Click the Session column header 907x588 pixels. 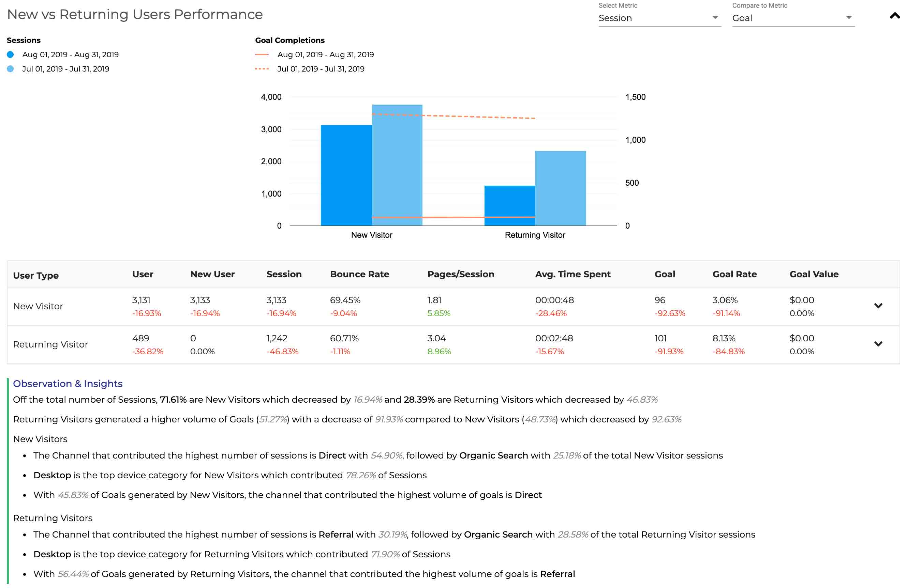coord(284,274)
